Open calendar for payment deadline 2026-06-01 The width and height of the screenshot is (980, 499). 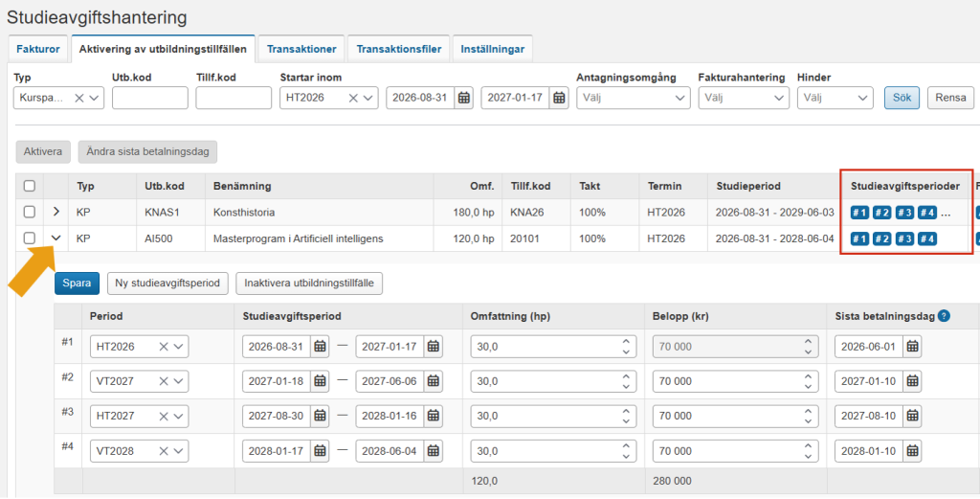[x=912, y=347]
